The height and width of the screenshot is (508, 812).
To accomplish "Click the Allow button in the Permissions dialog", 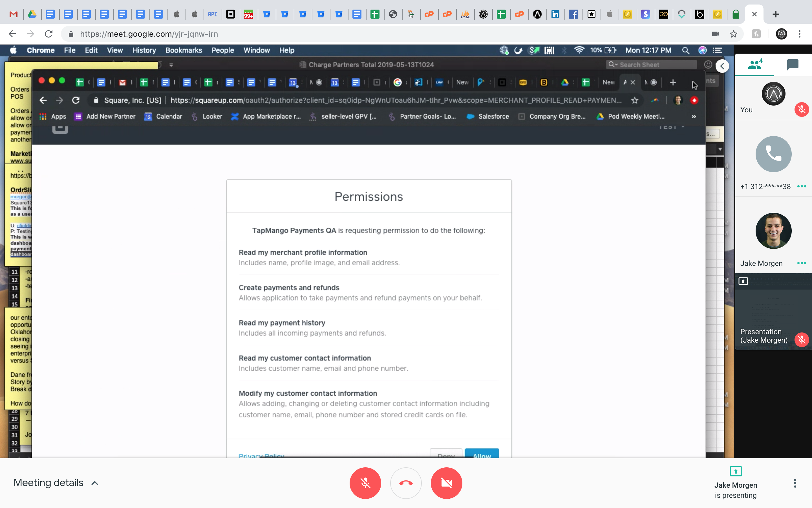I will point(482,453).
